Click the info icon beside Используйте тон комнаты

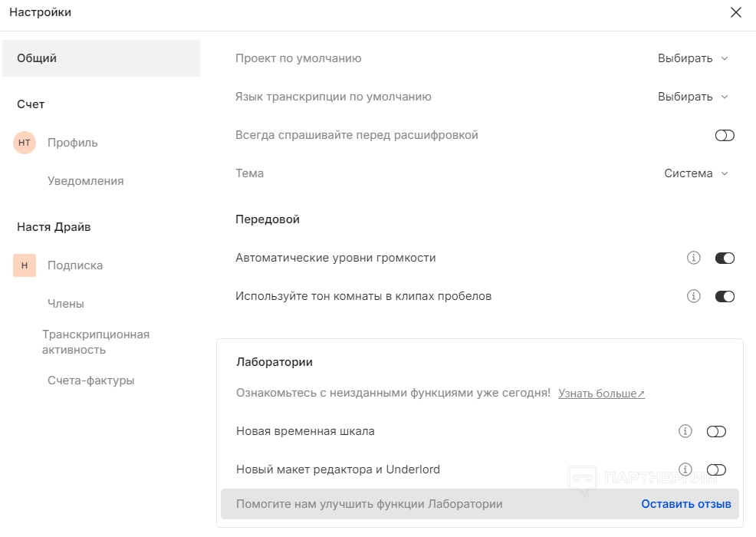pyautogui.click(x=694, y=296)
